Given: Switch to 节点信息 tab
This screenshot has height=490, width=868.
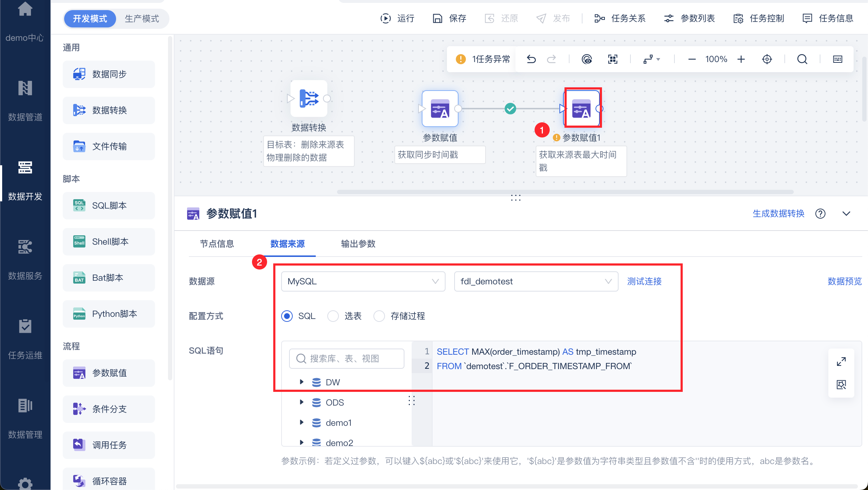Looking at the screenshot, I should pyautogui.click(x=217, y=244).
